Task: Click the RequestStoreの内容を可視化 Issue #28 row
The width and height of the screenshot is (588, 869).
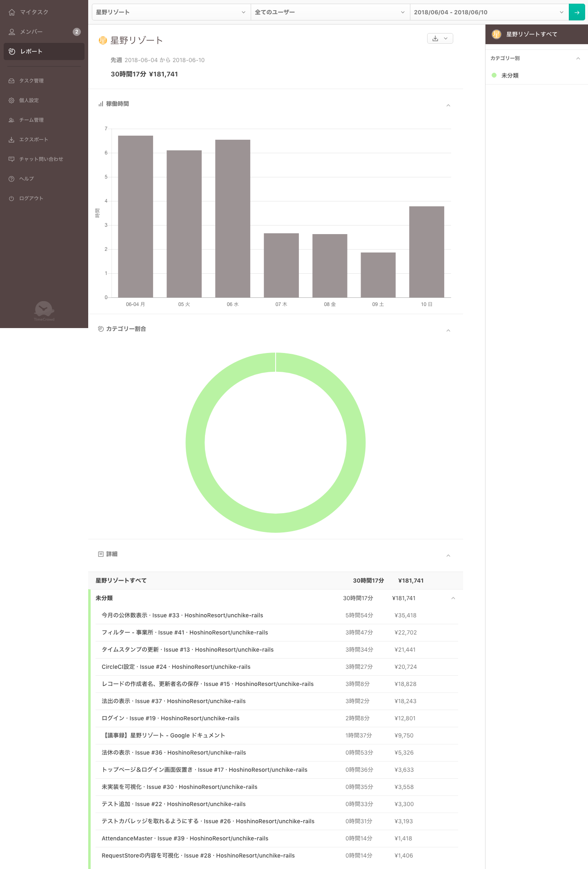Action: tap(277, 856)
